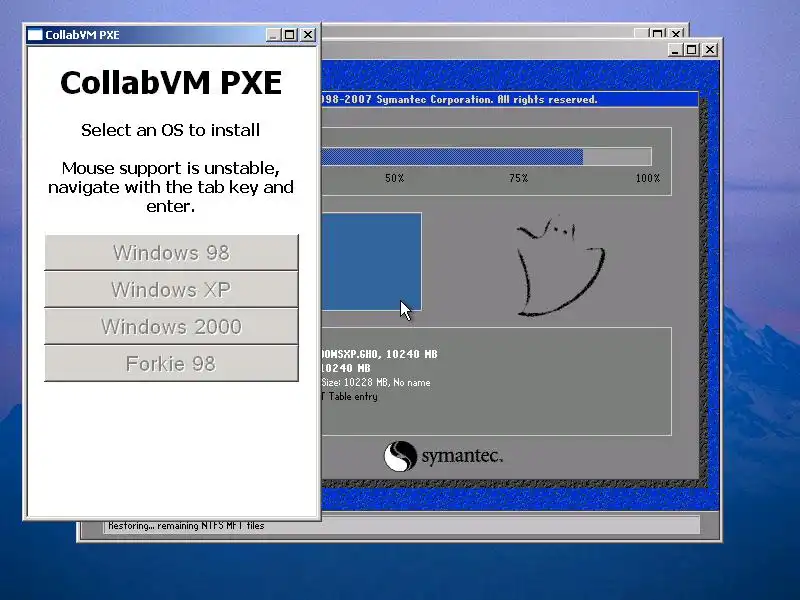Click the GHO 10240 MB source line
800x600 pixels.
tap(380, 354)
